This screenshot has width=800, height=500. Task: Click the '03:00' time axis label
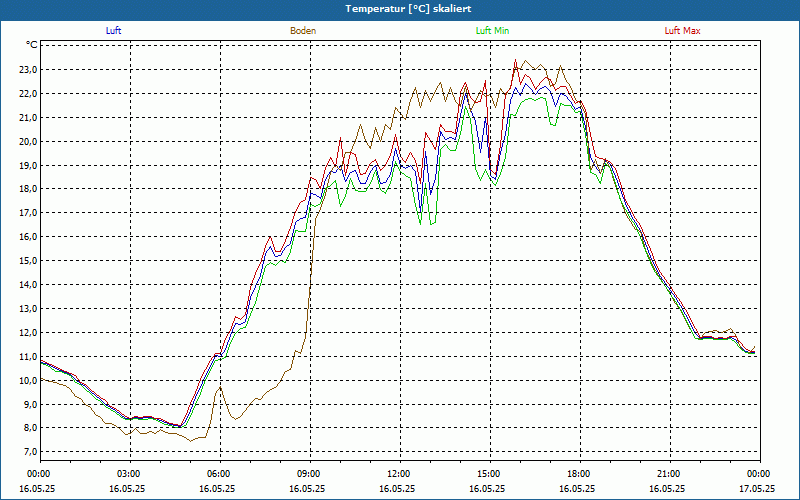(x=130, y=474)
